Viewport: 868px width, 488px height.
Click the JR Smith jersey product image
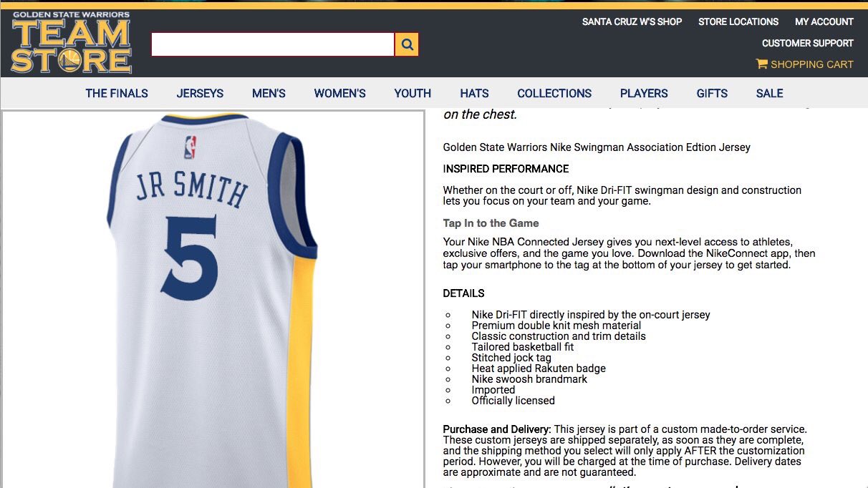click(213, 299)
